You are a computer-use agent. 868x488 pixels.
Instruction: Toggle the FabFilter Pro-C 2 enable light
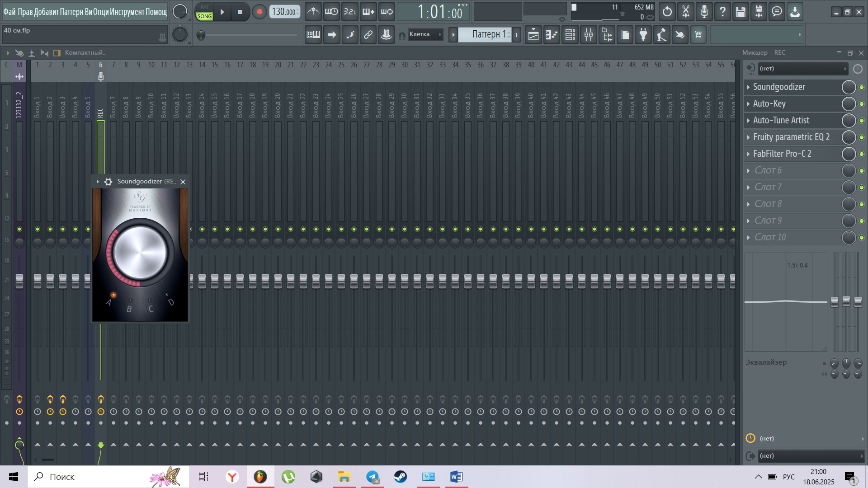tap(862, 154)
